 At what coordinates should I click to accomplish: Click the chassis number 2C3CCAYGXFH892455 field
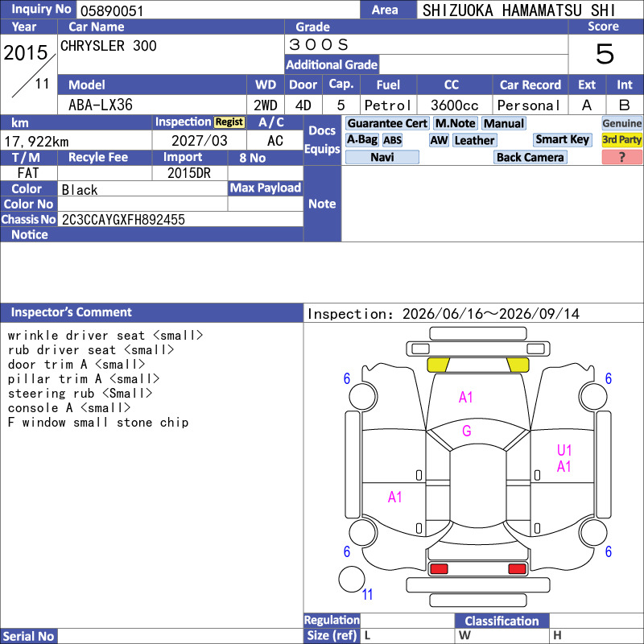coord(180,219)
